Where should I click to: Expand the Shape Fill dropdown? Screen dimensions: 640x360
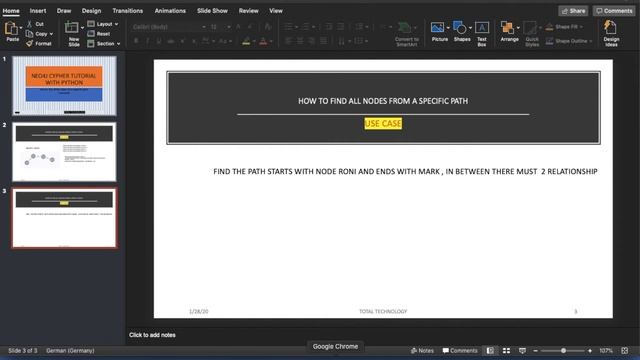(x=581, y=27)
